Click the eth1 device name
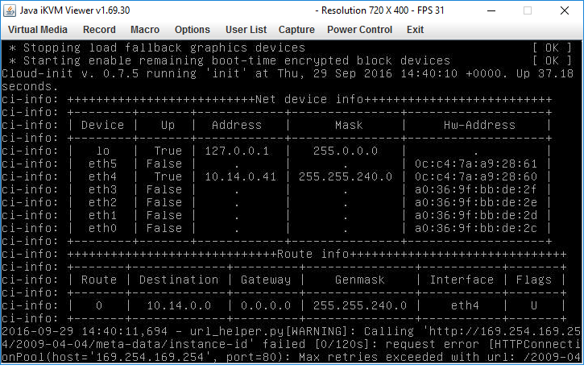The height and width of the screenshot is (369, 588). click(102, 215)
